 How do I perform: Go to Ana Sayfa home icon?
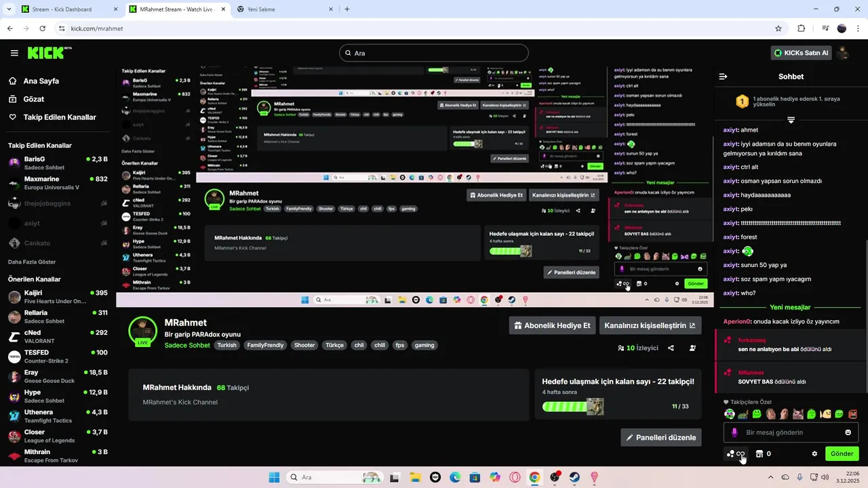click(13, 81)
